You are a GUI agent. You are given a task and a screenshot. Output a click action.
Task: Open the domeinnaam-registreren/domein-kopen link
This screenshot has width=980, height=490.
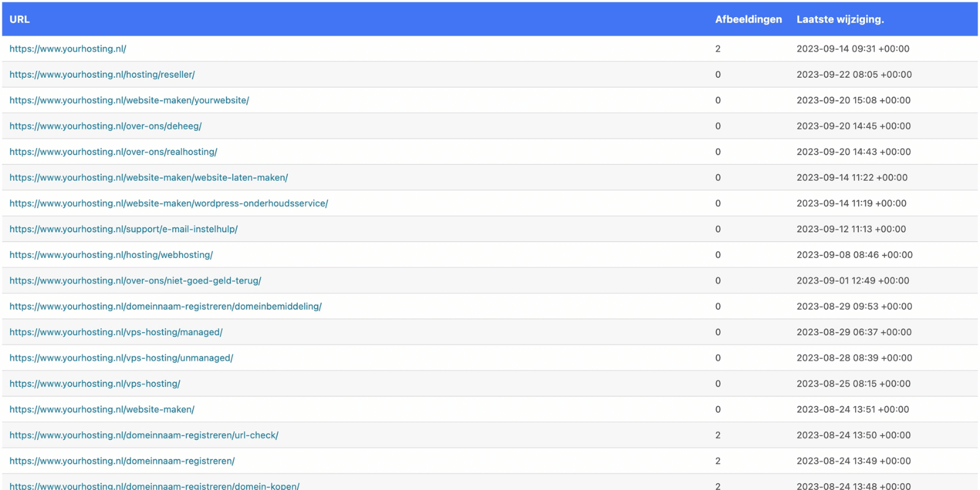154,486
